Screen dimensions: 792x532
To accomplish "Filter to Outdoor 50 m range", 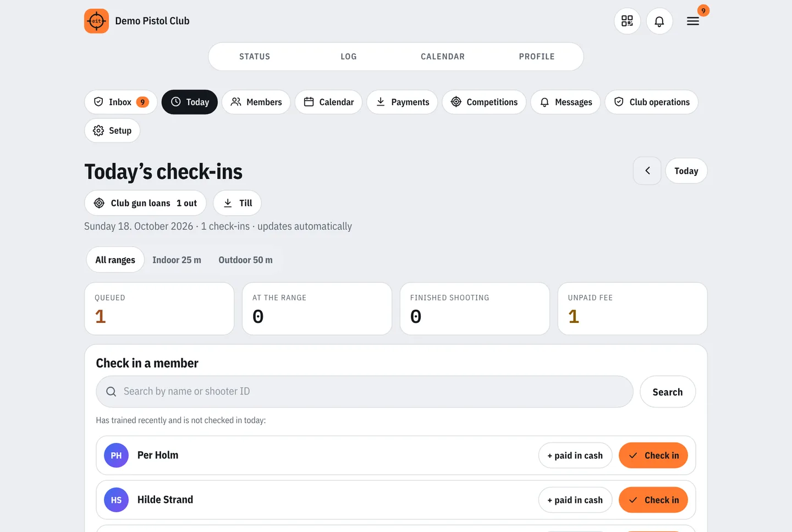I will [245, 260].
